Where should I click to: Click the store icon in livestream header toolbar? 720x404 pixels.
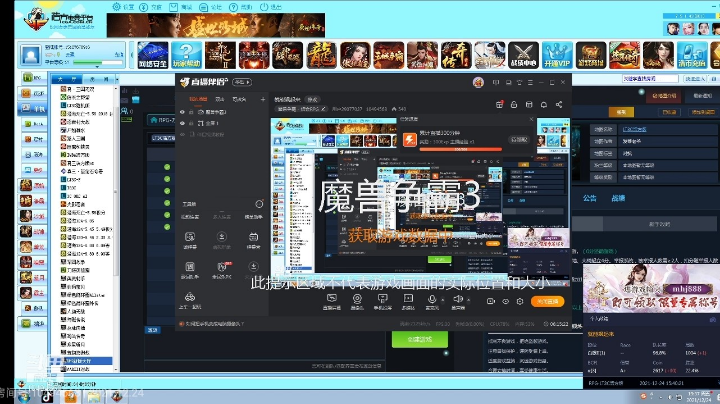529,105
